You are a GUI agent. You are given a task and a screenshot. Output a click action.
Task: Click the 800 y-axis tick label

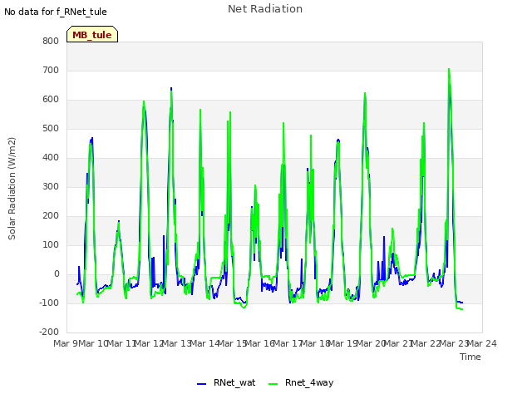[x=51, y=41]
